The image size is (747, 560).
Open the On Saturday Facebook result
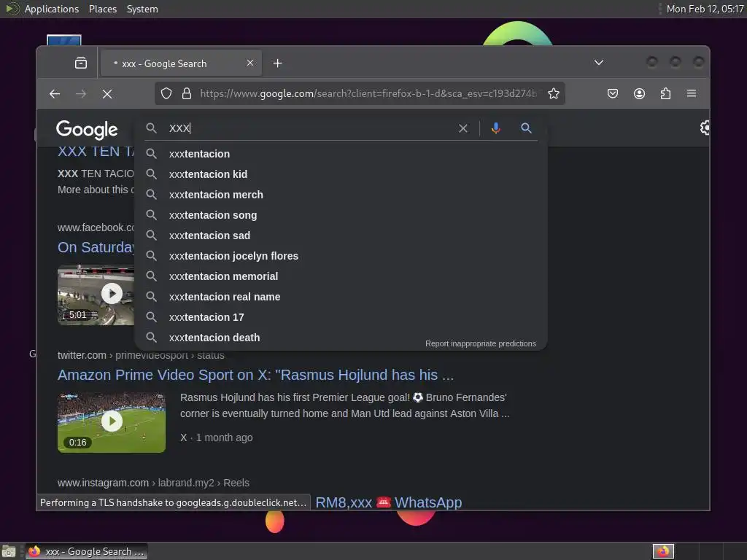[x=96, y=248]
